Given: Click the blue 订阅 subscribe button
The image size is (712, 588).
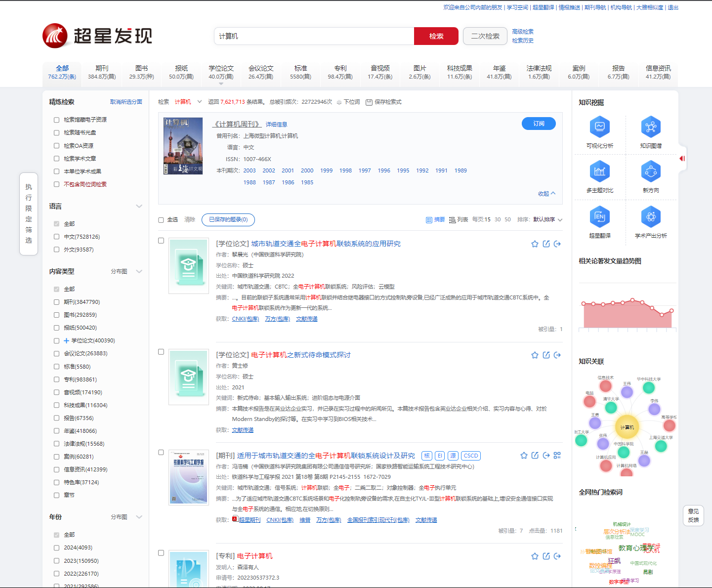Looking at the screenshot, I should pos(539,124).
